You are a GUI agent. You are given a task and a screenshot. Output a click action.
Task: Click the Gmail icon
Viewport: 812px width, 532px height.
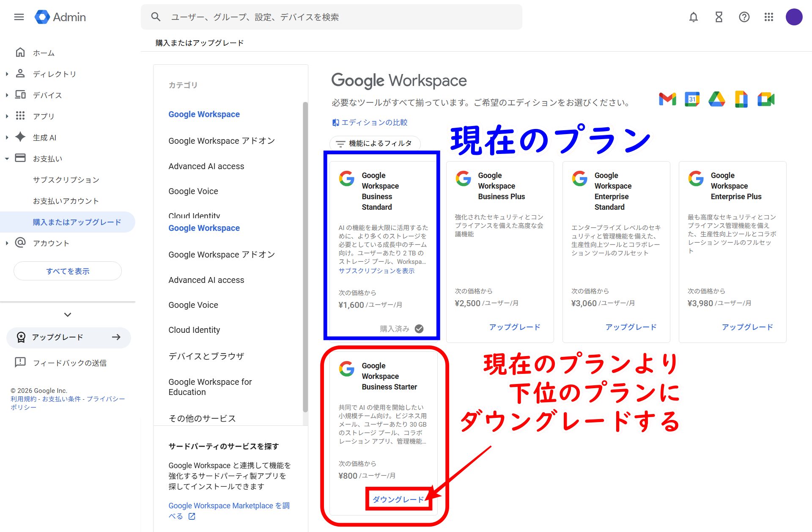point(667,99)
